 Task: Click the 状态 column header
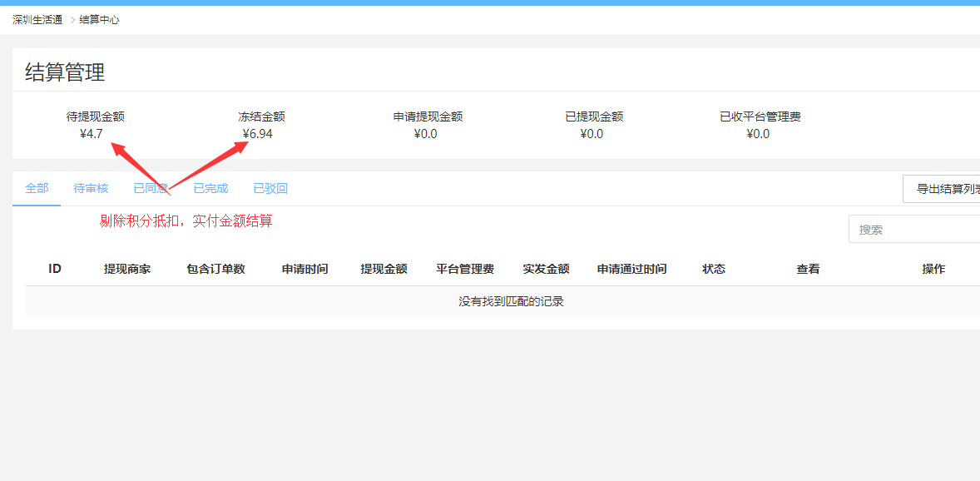click(714, 268)
